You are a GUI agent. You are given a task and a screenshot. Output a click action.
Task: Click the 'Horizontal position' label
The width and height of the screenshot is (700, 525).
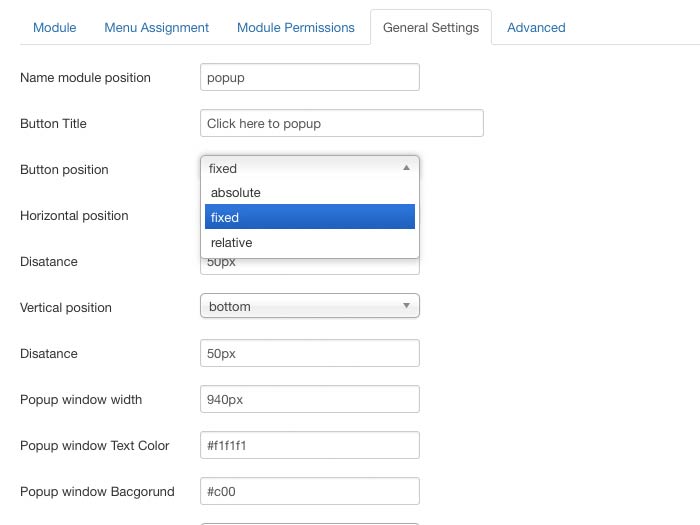[x=74, y=216]
